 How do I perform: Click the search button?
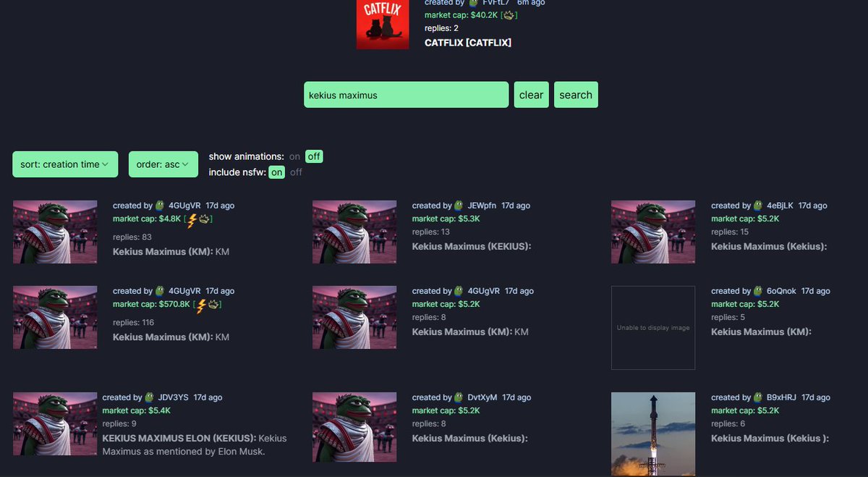click(x=576, y=95)
